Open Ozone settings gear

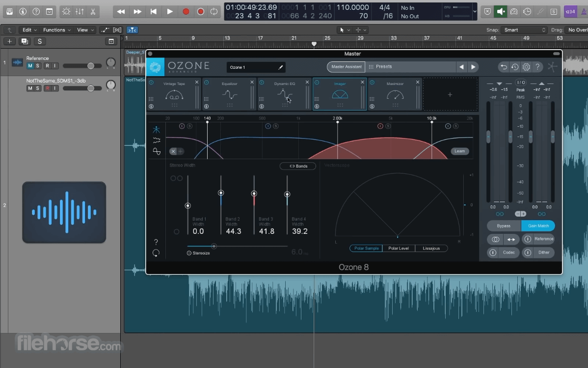pyautogui.click(x=526, y=67)
